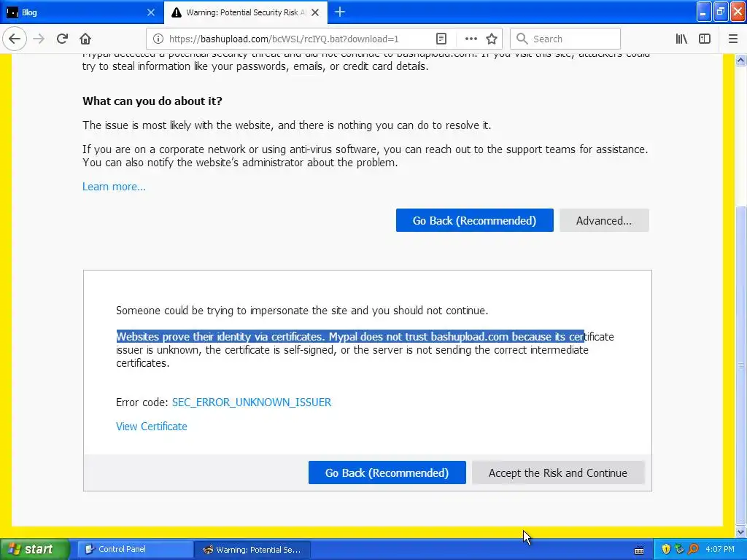Open the Library icon
This screenshot has width=747, height=560.
coord(681,39)
